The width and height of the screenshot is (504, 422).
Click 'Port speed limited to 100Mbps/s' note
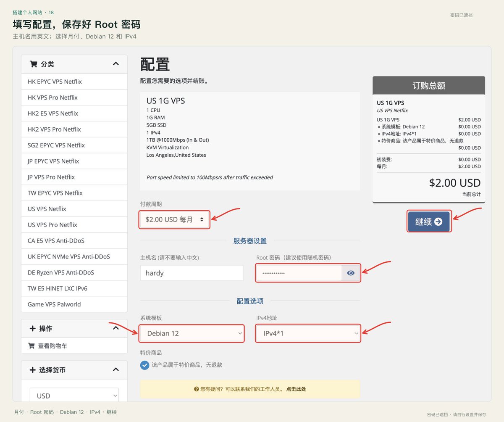pyautogui.click(x=210, y=177)
